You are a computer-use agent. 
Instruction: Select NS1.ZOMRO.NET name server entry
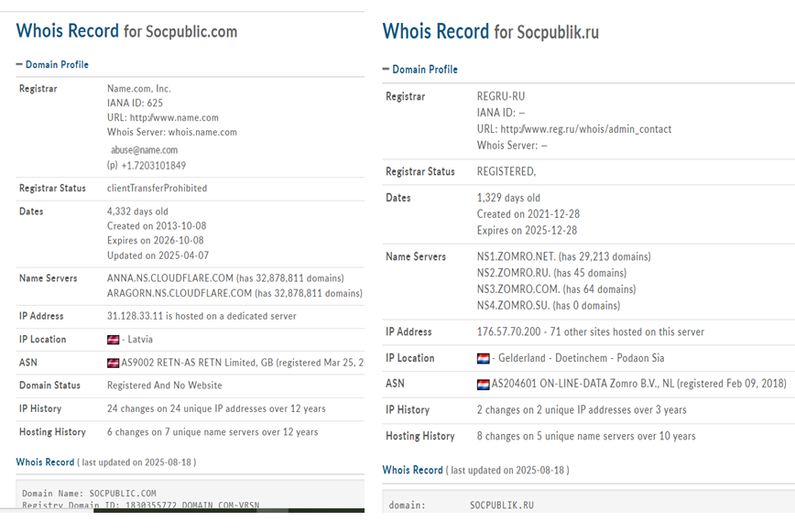point(564,257)
